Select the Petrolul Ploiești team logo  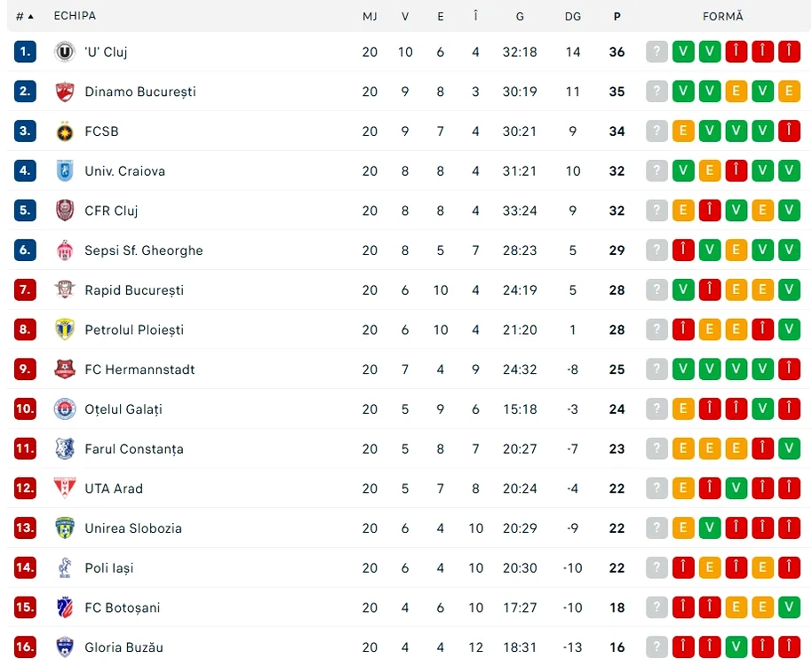[65, 329]
